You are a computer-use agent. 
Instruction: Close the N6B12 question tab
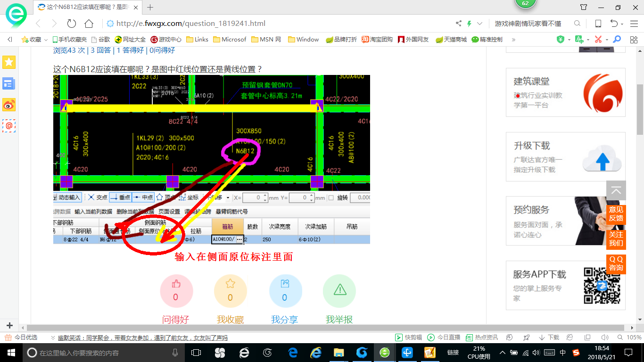tap(137, 7)
